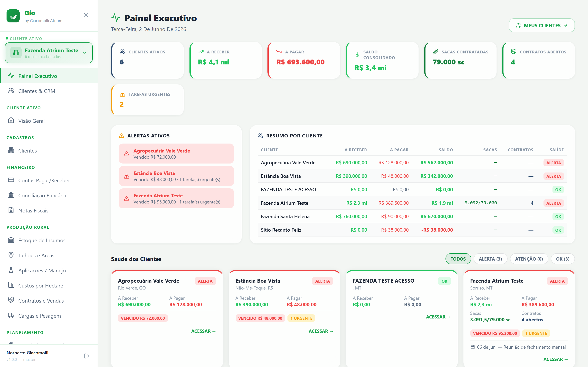Viewport: 588px width, 367px height.
Task: Click the Tarefas Urgentes summary card
Action: point(147,100)
